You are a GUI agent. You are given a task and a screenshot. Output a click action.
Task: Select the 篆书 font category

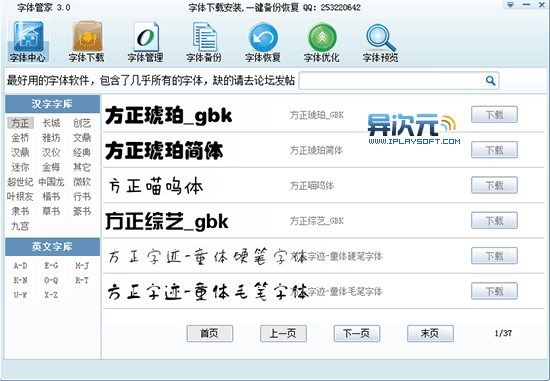82,211
